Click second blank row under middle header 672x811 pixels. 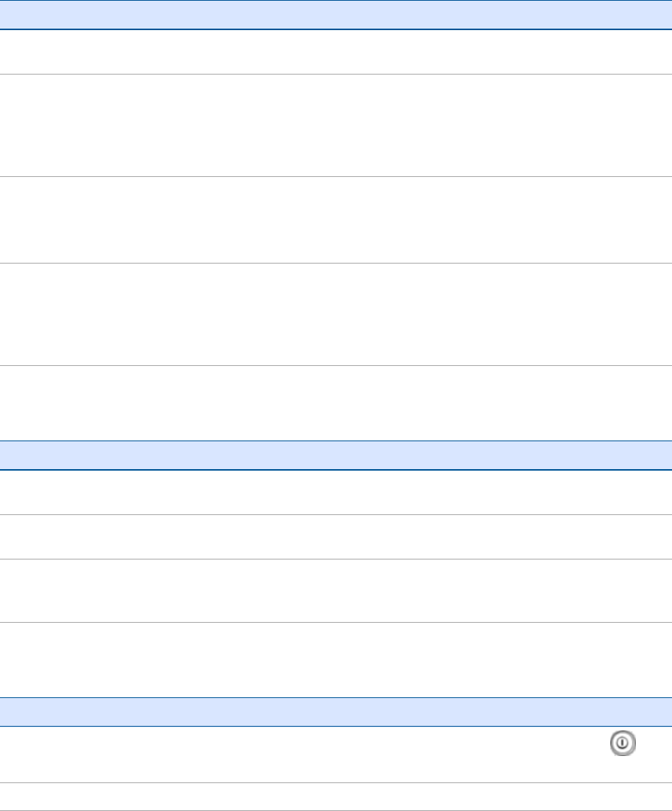coord(336,536)
